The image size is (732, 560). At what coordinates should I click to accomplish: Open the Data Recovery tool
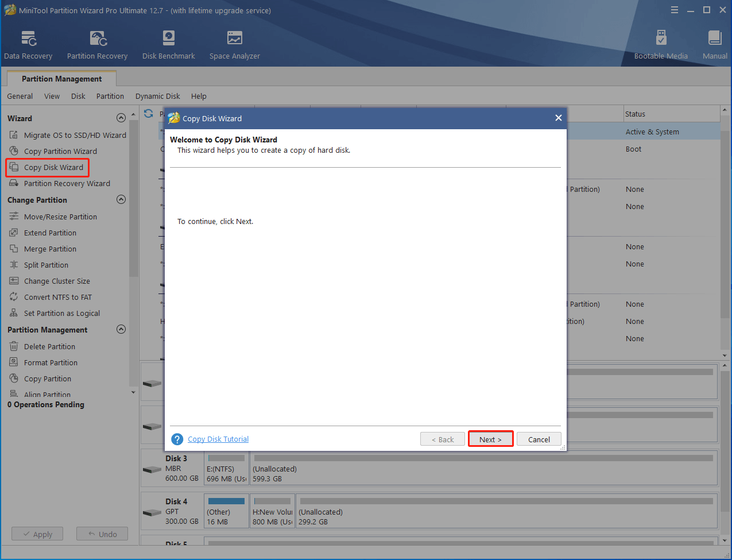(x=28, y=45)
